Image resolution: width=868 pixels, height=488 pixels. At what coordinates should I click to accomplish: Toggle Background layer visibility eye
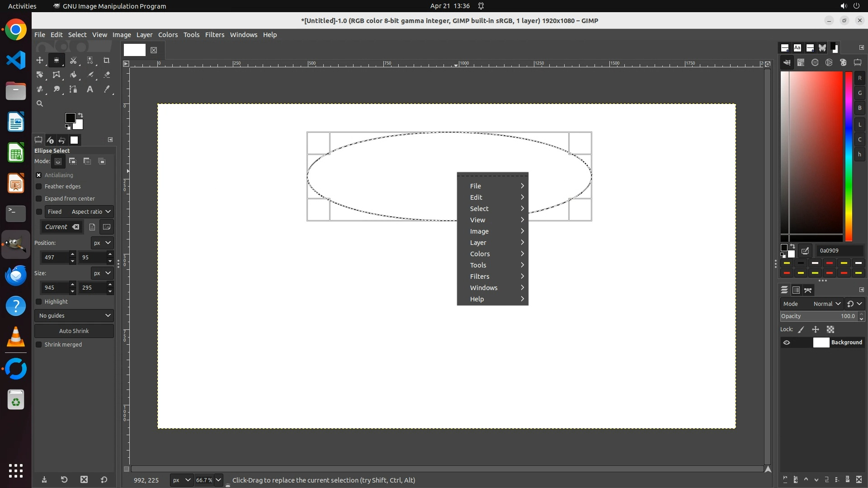tap(787, 343)
